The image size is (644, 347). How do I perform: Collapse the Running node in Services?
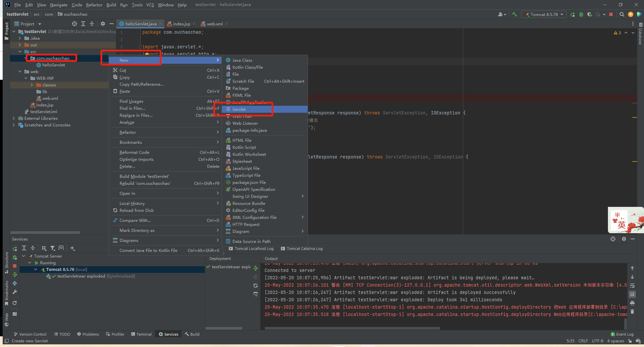(30, 263)
